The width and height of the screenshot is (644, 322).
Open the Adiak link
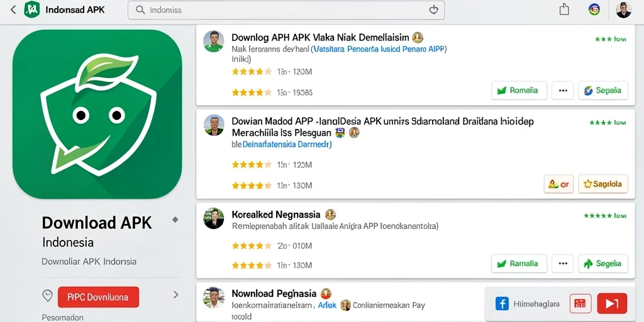(x=327, y=305)
